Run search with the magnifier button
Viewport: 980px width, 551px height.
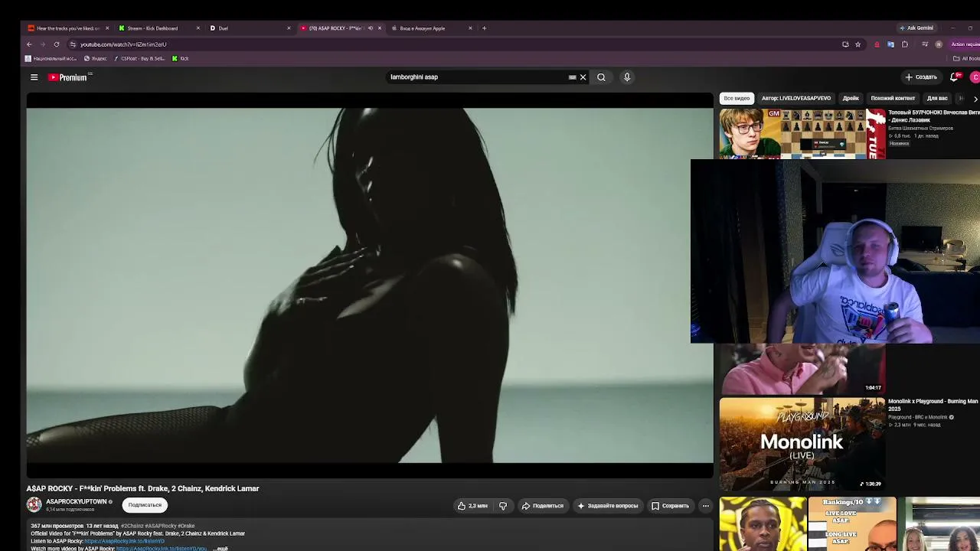pos(601,77)
